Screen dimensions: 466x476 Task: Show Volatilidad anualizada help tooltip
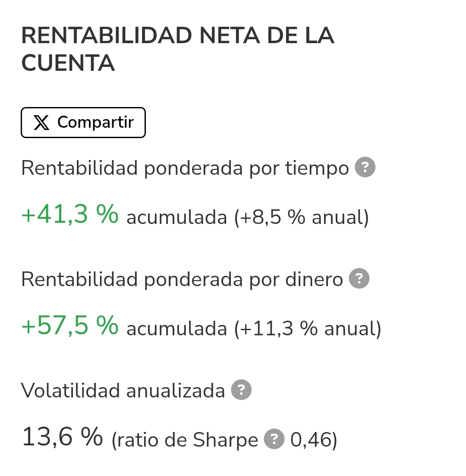(241, 390)
